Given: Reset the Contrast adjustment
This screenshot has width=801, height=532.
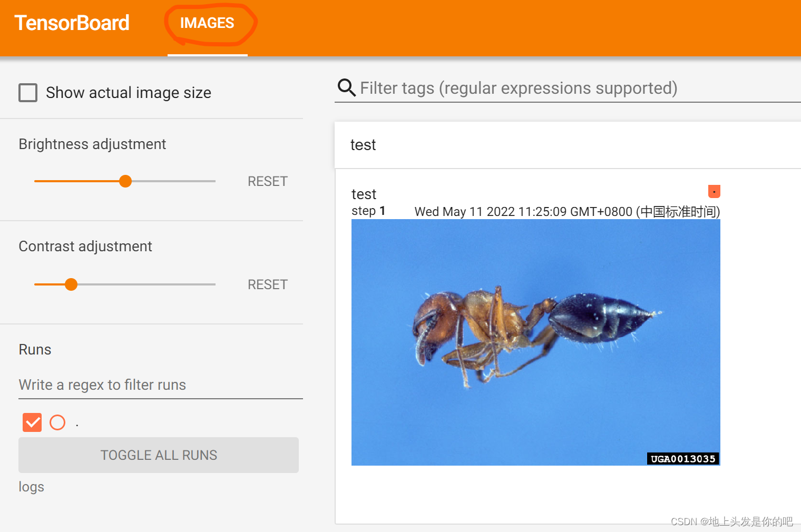Looking at the screenshot, I should [268, 284].
